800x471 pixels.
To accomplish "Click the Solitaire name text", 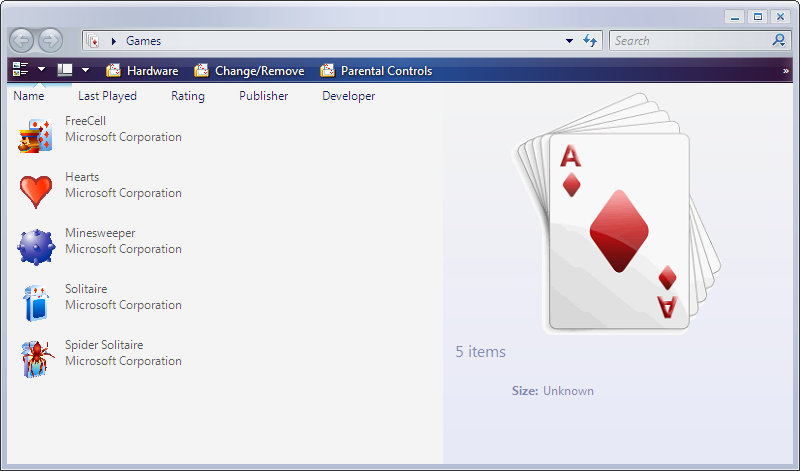I will tap(86, 289).
